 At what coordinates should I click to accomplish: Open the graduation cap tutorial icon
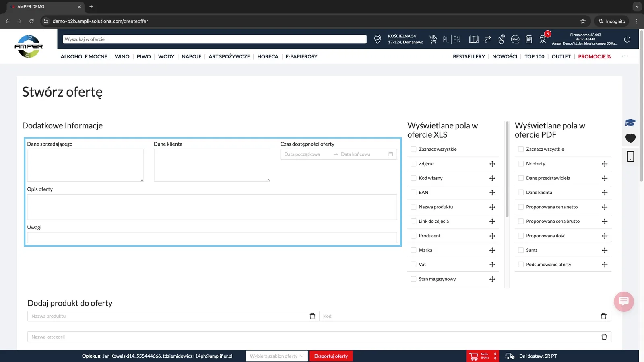630,123
